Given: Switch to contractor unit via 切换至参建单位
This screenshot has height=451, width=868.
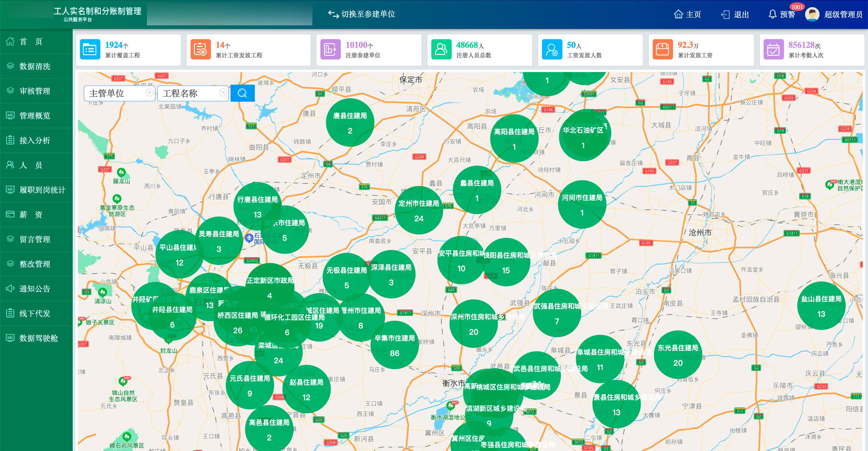Looking at the screenshot, I should (x=362, y=14).
